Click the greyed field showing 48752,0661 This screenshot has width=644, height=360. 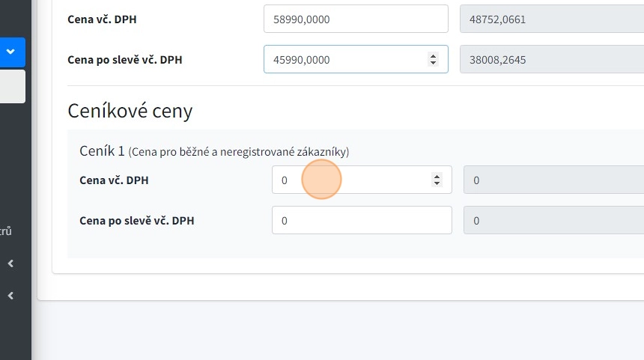[x=551, y=19]
